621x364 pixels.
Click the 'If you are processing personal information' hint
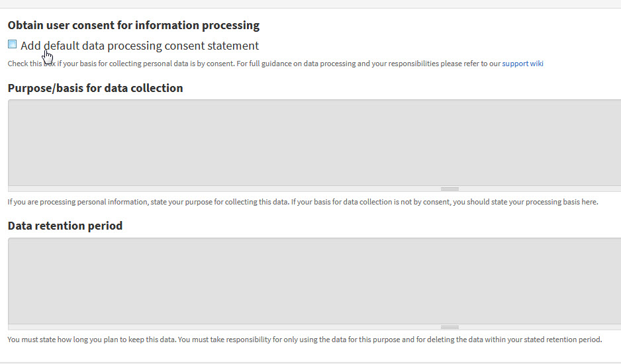click(x=148, y=202)
